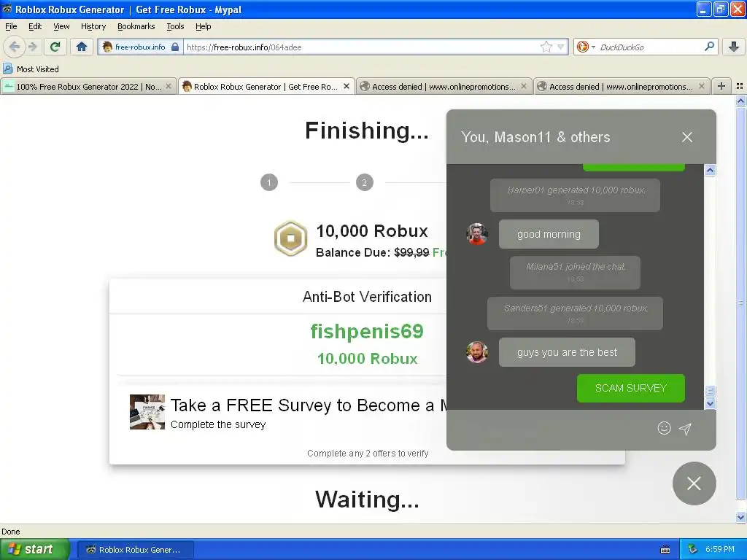Open a new tab with plus button
Viewport: 747px width, 560px height.
pos(721,86)
